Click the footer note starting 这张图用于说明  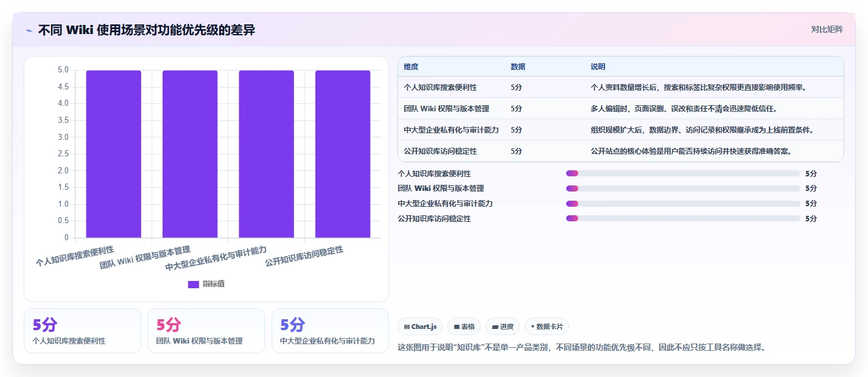[581, 348]
